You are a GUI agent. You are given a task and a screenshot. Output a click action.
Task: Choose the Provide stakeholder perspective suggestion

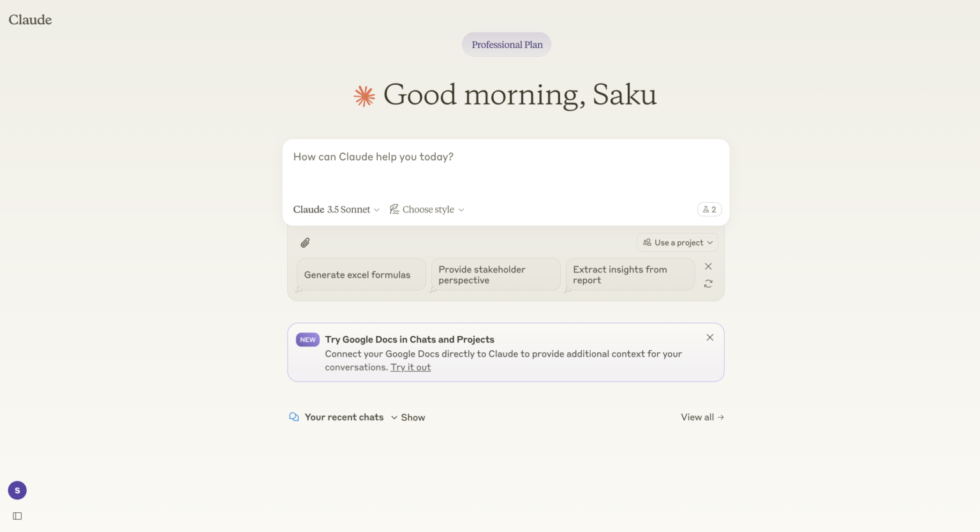(x=496, y=275)
